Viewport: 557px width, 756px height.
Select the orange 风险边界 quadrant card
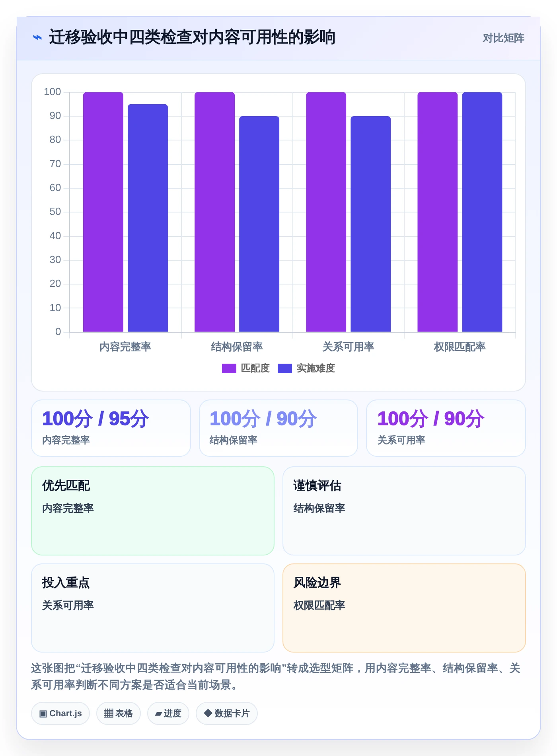[404, 608]
